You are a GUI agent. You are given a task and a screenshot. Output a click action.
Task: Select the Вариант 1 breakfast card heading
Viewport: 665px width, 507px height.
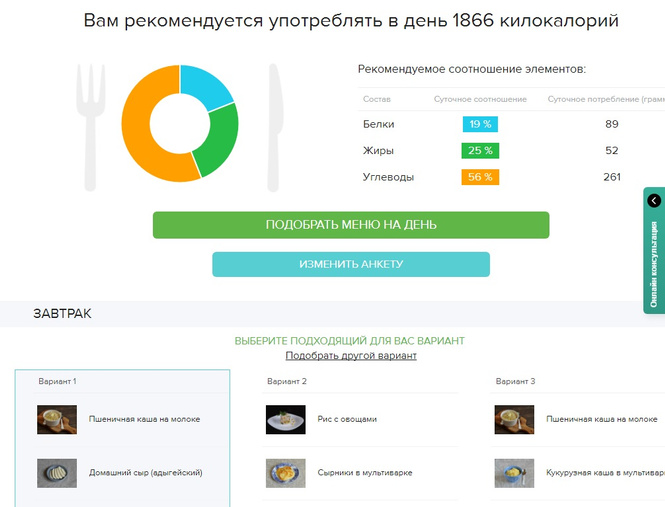tap(57, 381)
